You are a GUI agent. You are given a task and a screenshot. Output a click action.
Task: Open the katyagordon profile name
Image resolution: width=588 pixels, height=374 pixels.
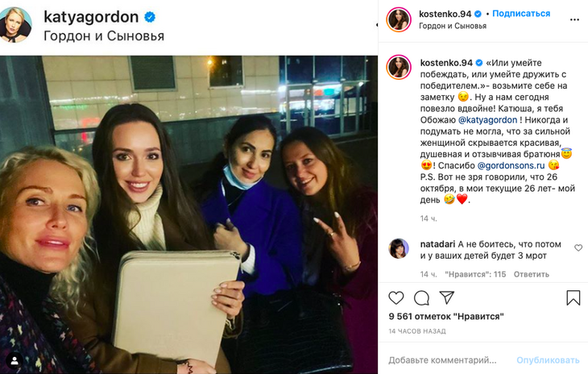click(91, 17)
